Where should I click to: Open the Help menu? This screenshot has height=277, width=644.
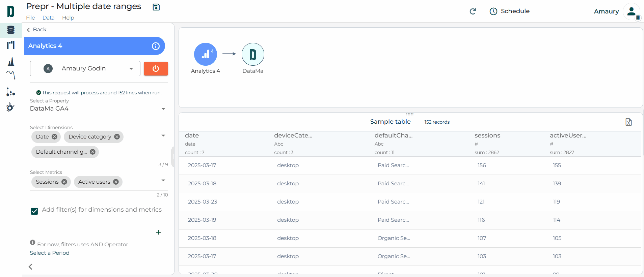[x=68, y=18]
